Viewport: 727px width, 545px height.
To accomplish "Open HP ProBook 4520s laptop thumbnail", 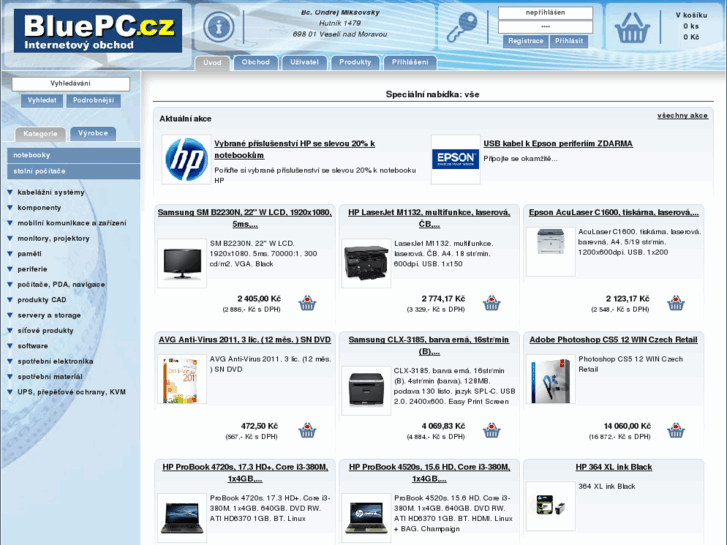I will click(366, 518).
